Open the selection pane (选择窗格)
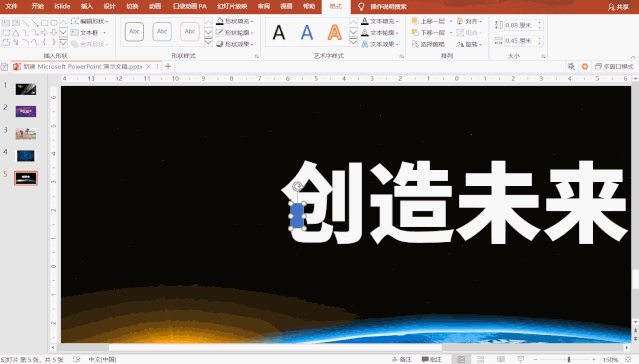This screenshot has width=639, height=364. click(428, 44)
